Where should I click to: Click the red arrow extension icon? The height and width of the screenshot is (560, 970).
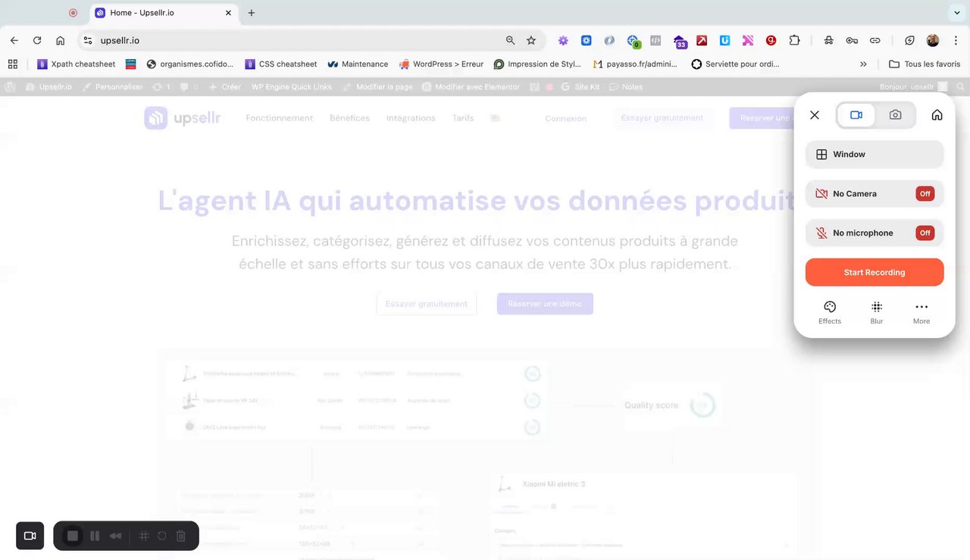[x=702, y=40]
